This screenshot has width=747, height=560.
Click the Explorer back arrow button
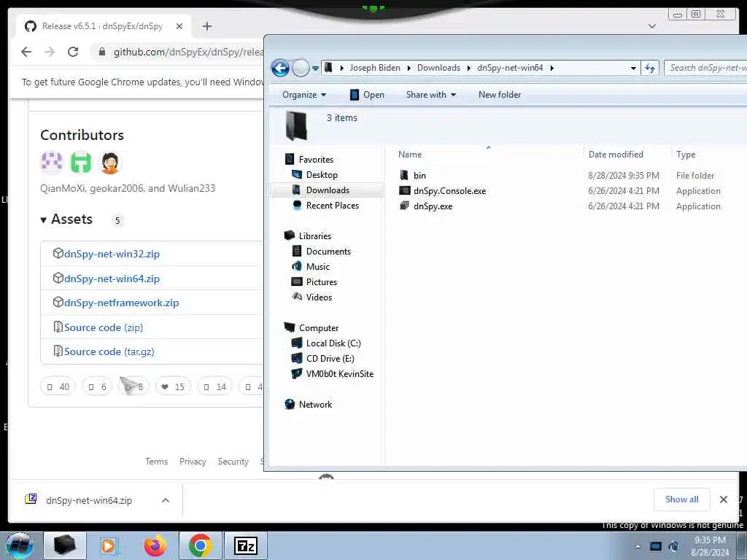tap(281, 68)
